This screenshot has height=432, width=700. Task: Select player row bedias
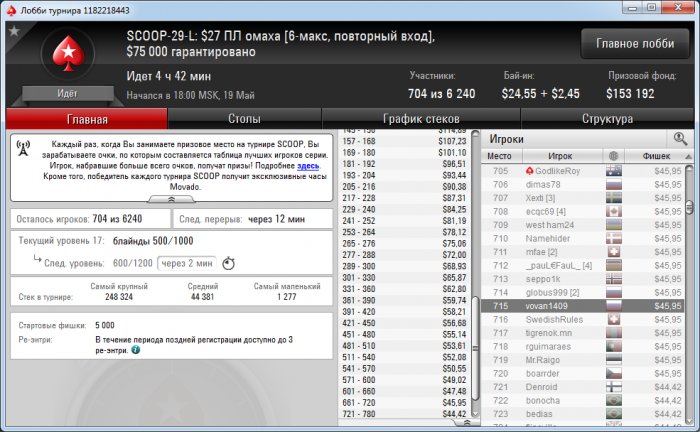[x=583, y=414]
